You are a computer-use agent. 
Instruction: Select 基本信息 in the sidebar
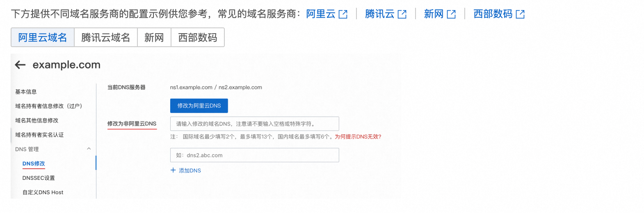point(26,92)
